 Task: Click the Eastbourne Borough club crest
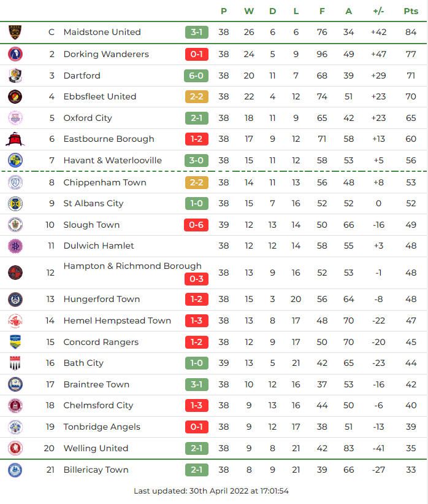click(x=15, y=139)
